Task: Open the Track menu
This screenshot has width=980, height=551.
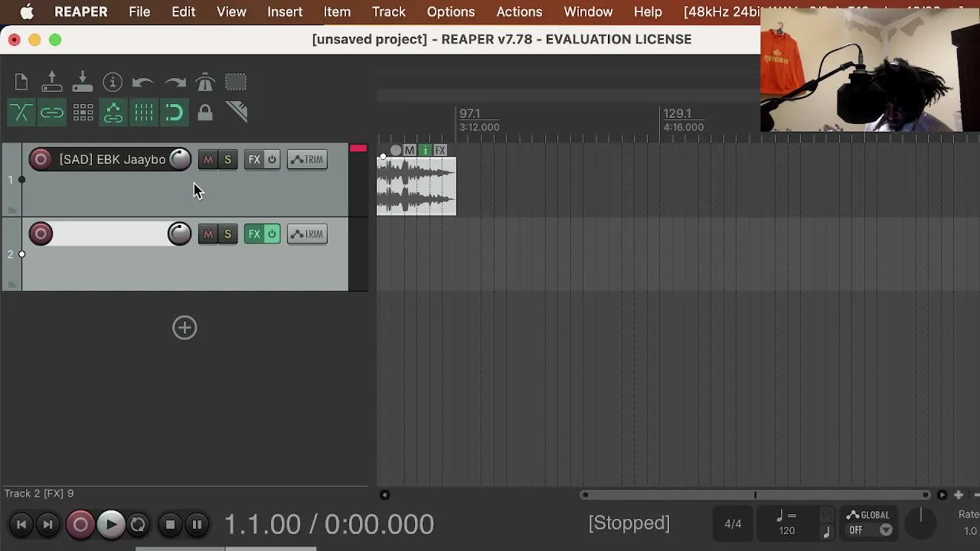Action: (x=389, y=12)
